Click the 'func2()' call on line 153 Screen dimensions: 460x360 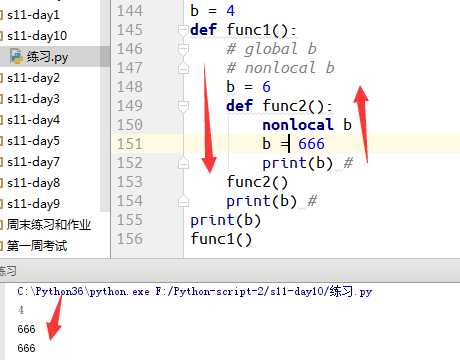click(257, 182)
